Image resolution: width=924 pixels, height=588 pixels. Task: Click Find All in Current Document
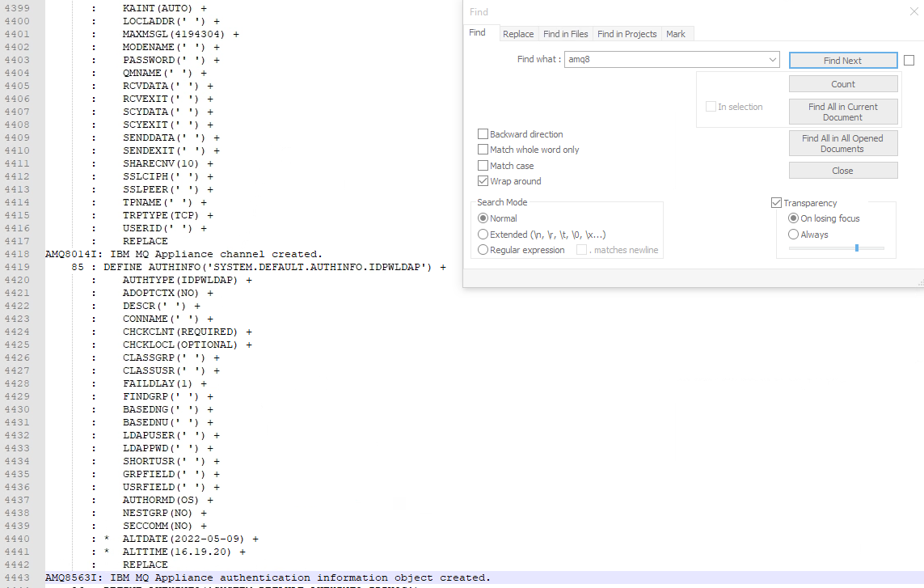click(842, 112)
